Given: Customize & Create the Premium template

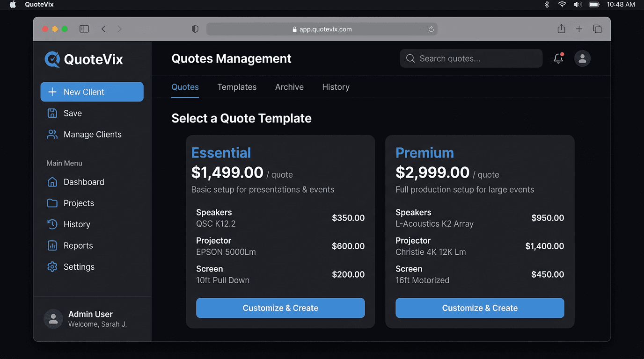Looking at the screenshot, I should [479, 308].
